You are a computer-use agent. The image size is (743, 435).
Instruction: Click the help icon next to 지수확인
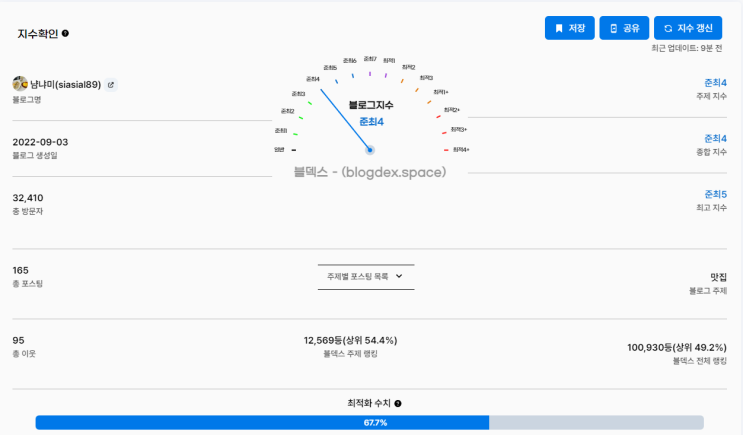(65, 33)
